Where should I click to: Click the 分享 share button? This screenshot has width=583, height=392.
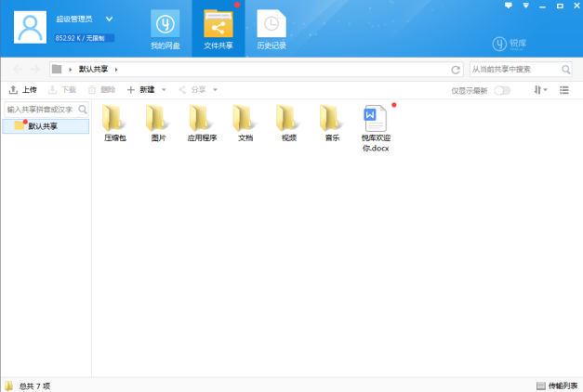pos(192,89)
